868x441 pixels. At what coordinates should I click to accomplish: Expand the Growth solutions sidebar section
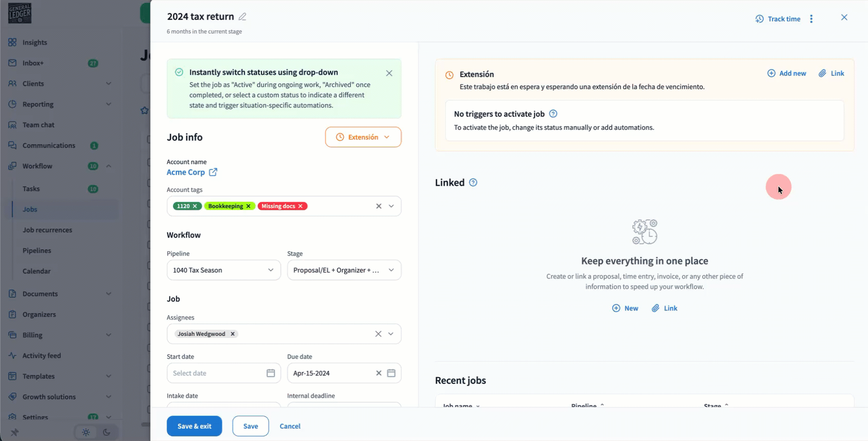pos(109,397)
